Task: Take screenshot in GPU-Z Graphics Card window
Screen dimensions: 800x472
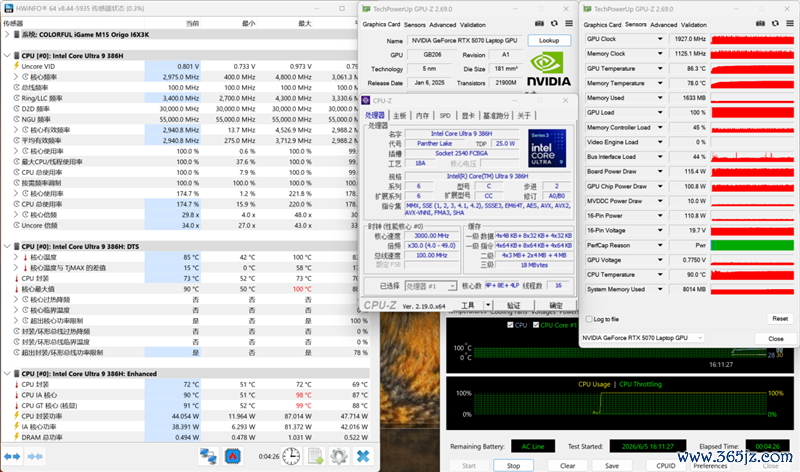Action: click(x=539, y=23)
